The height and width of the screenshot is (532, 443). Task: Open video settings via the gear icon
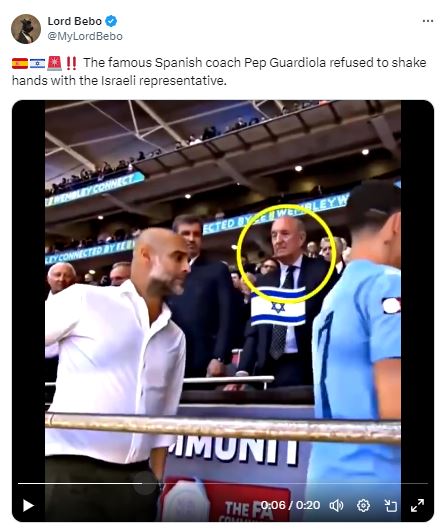(x=363, y=506)
